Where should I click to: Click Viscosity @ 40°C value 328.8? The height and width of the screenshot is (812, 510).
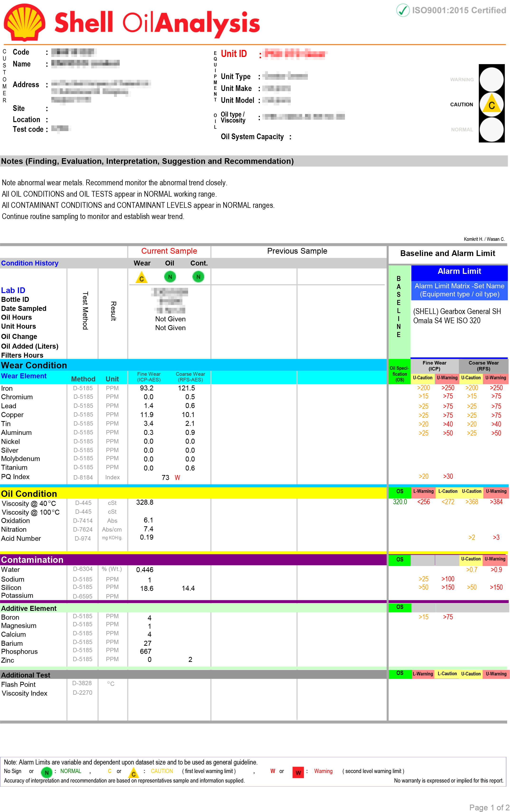click(x=145, y=502)
